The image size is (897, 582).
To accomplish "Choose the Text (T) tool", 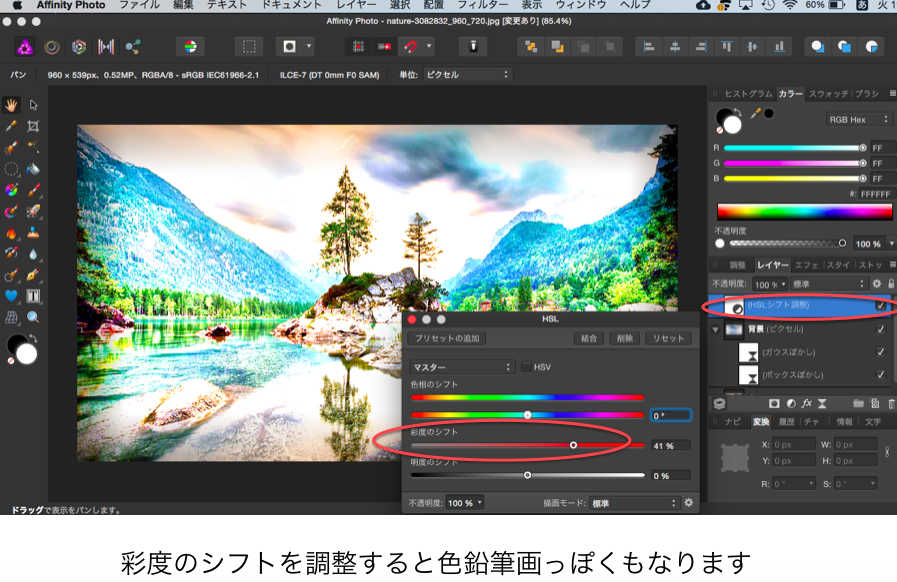I will pyautogui.click(x=33, y=296).
